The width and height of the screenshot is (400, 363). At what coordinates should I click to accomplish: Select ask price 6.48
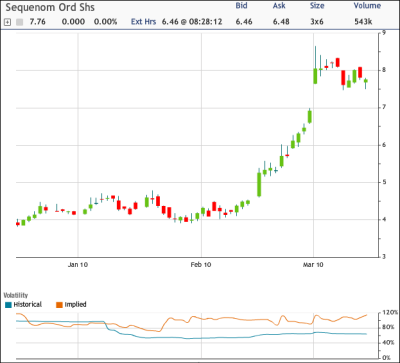point(281,22)
